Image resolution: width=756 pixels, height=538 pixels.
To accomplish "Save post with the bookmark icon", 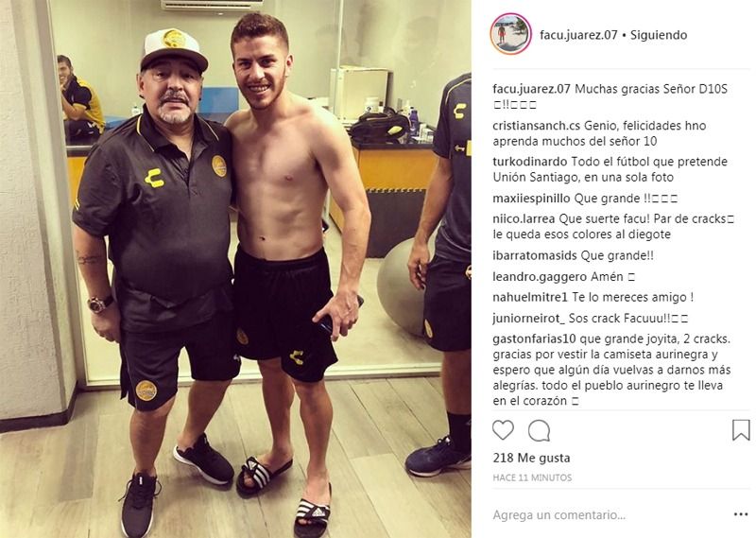I will pyautogui.click(x=741, y=430).
